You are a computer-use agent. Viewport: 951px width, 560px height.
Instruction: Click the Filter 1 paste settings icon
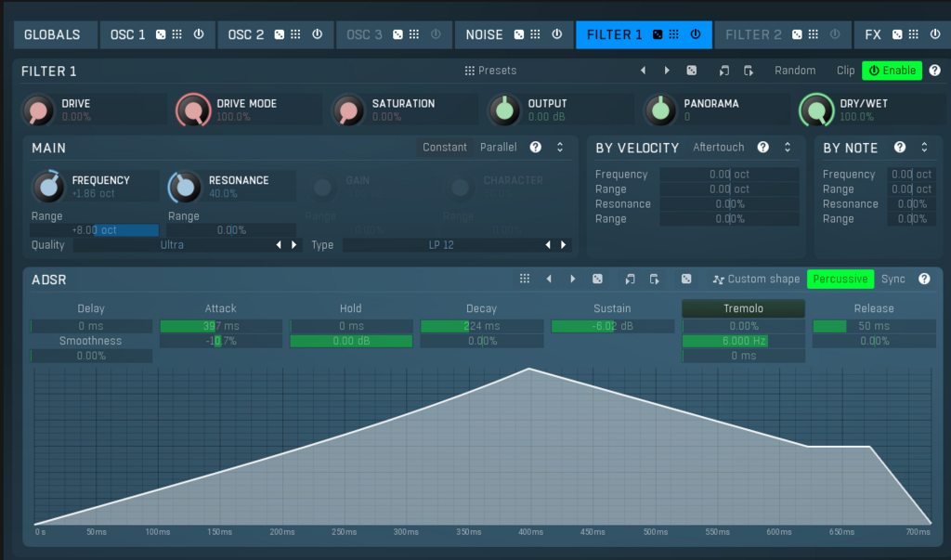point(749,71)
